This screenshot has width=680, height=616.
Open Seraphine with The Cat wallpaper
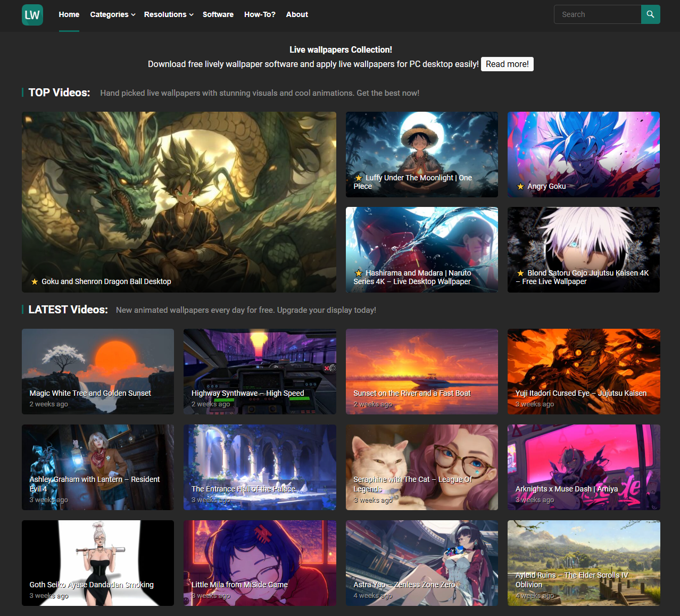tap(422, 467)
